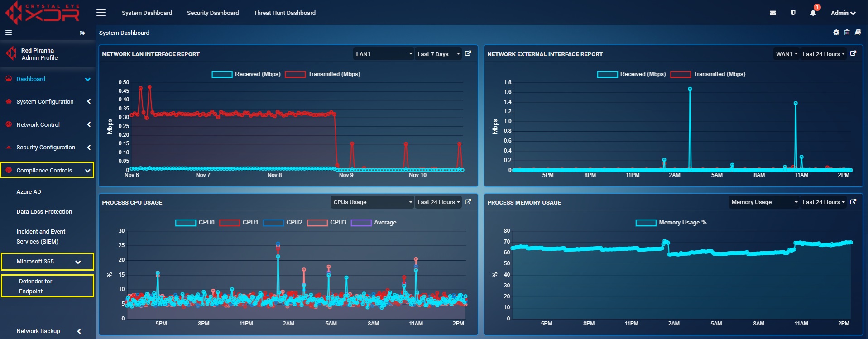Toggle Average series in CPU legend
Screen dimensions: 868x339
pyautogui.click(x=374, y=223)
